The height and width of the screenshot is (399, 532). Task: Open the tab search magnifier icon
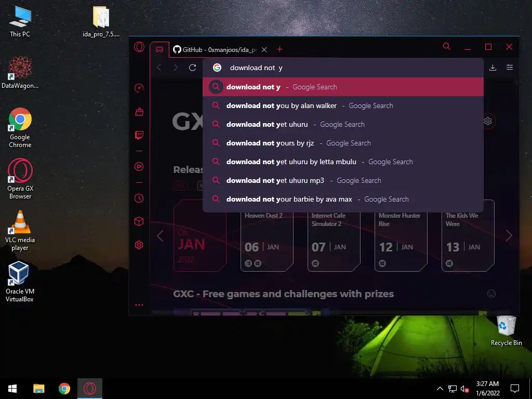(446, 46)
